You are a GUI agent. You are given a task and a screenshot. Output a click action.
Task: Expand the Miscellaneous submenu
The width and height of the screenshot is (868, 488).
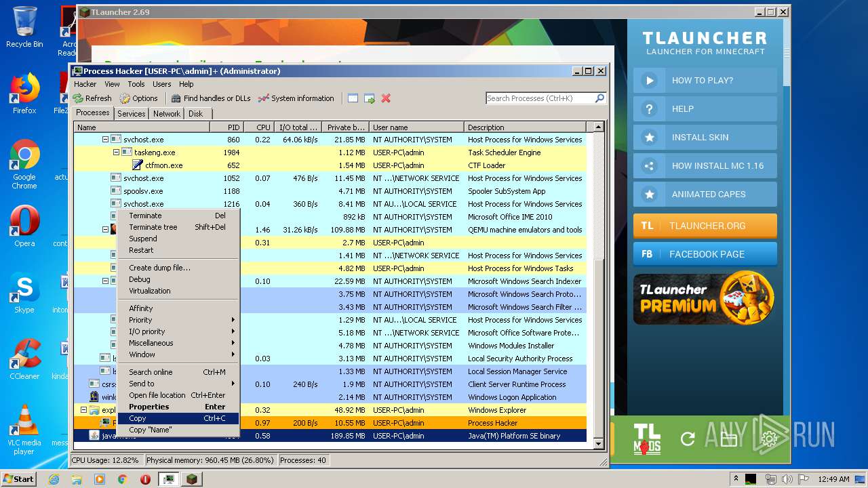178,343
